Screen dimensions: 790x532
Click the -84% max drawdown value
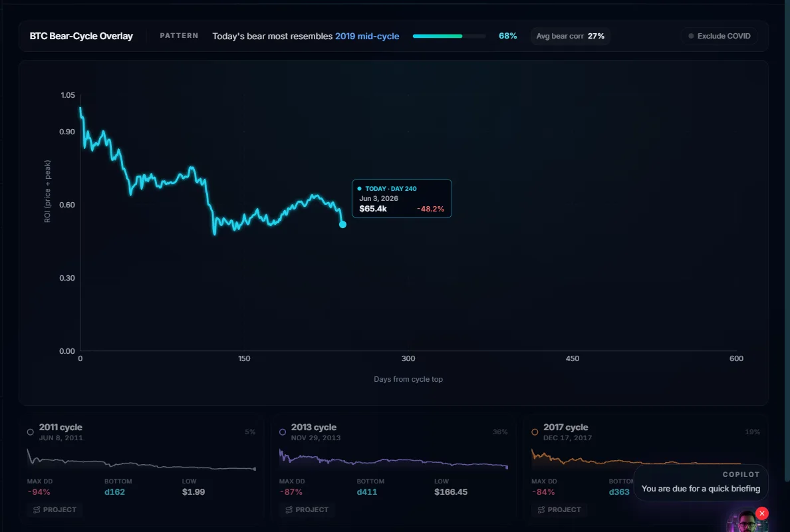[x=543, y=492]
